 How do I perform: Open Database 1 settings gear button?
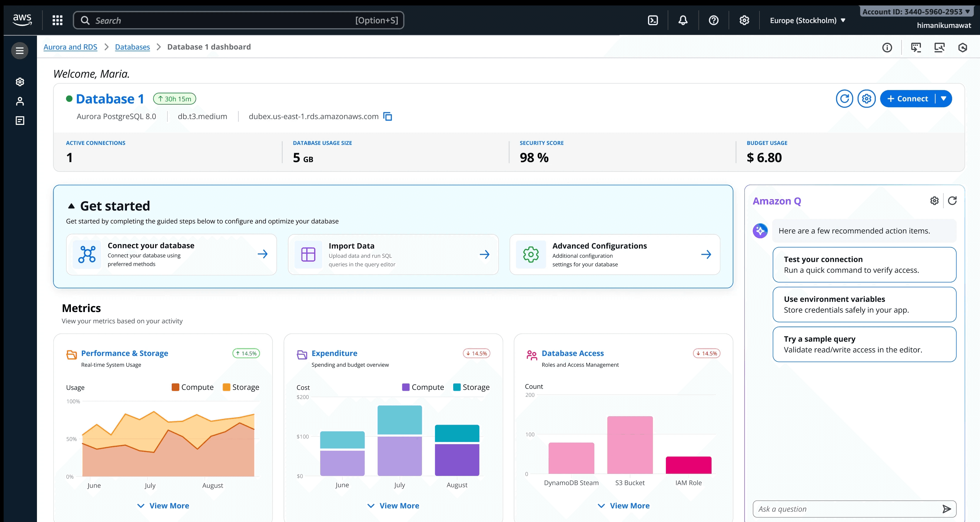(866, 99)
